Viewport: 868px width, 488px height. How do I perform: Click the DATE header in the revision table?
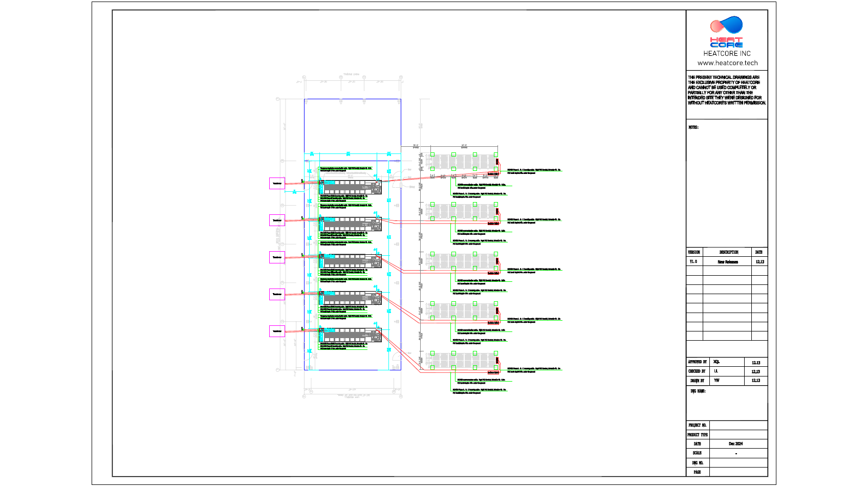pos(759,252)
